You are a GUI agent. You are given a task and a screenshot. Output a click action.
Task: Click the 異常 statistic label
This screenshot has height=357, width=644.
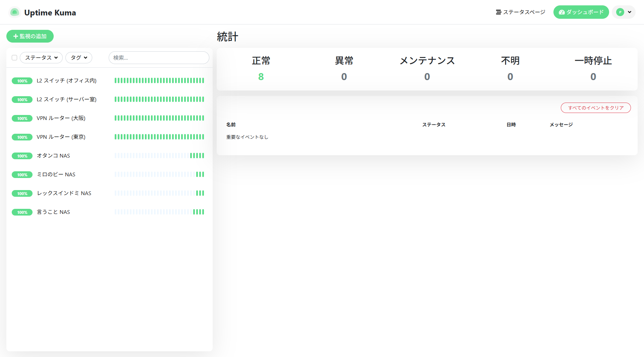[x=344, y=61]
